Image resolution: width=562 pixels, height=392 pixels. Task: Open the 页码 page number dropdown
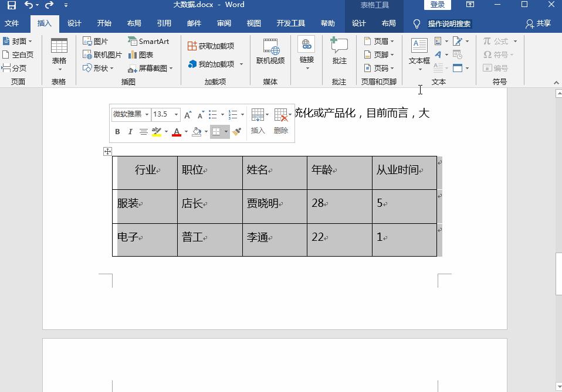point(381,67)
